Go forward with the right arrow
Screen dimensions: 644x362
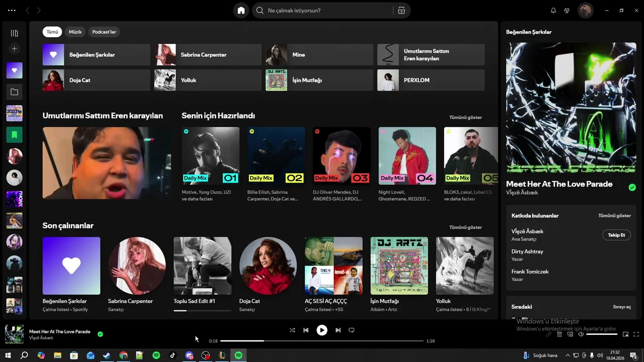[x=39, y=11]
